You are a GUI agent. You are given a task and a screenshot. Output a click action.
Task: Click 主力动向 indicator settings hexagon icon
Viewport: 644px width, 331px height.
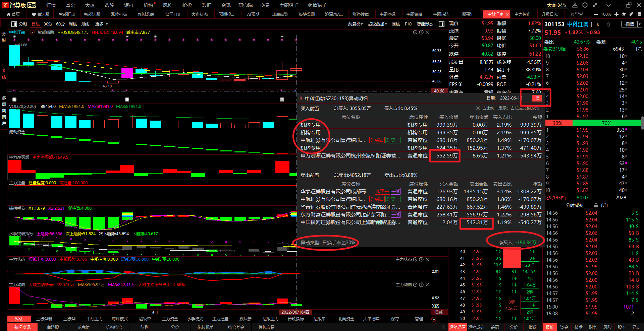(415, 285)
